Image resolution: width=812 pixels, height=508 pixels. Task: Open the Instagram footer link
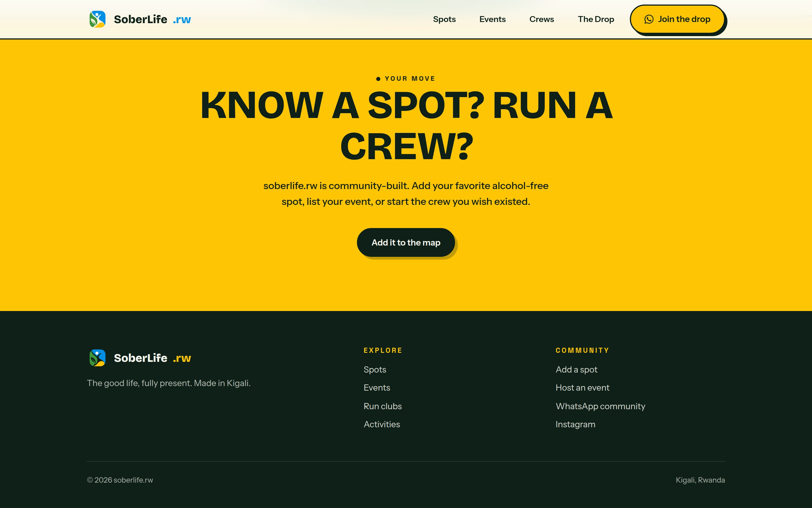pyautogui.click(x=575, y=424)
